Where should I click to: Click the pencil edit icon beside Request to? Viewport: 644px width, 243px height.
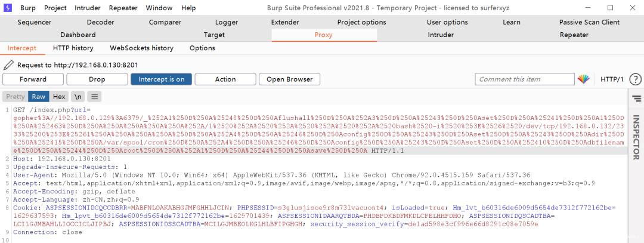(8, 64)
